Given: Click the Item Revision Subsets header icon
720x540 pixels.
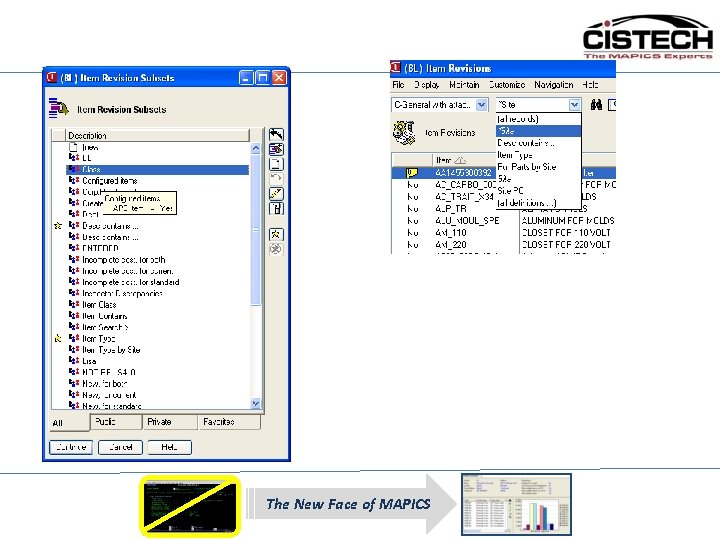Looking at the screenshot, I should 58,108.
